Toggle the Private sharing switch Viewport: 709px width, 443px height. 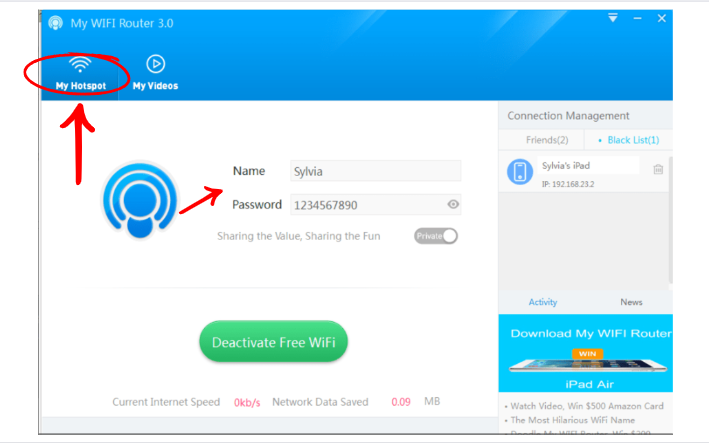click(x=436, y=236)
